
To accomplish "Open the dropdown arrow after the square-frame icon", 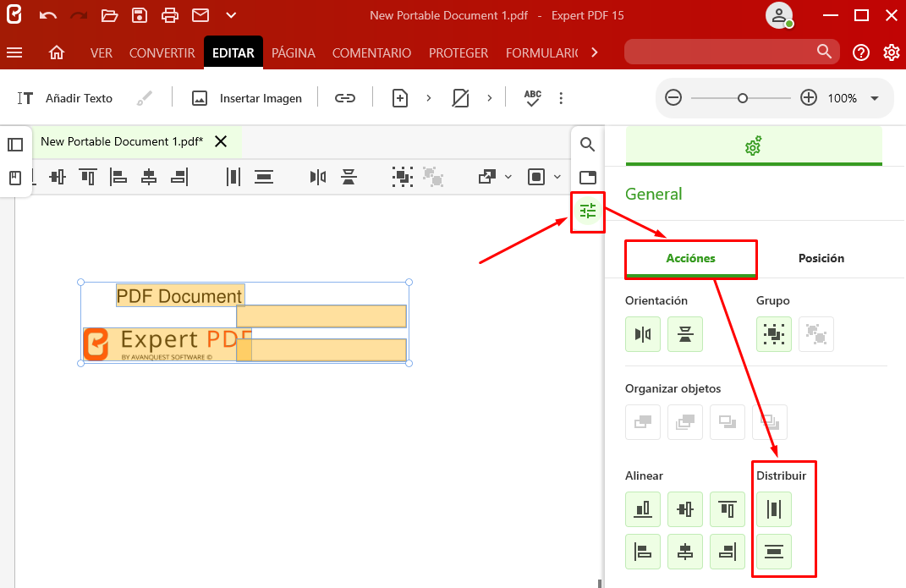I will [557, 177].
